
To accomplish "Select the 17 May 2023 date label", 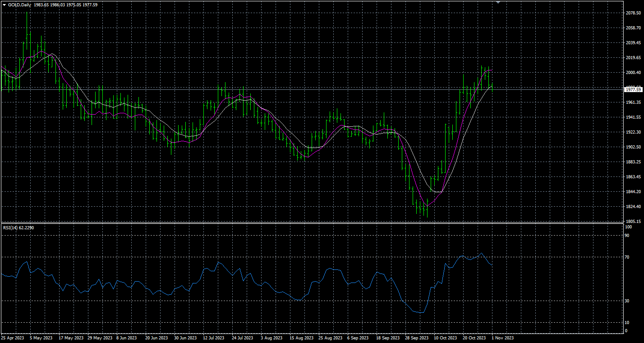I will click(x=71, y=338).
